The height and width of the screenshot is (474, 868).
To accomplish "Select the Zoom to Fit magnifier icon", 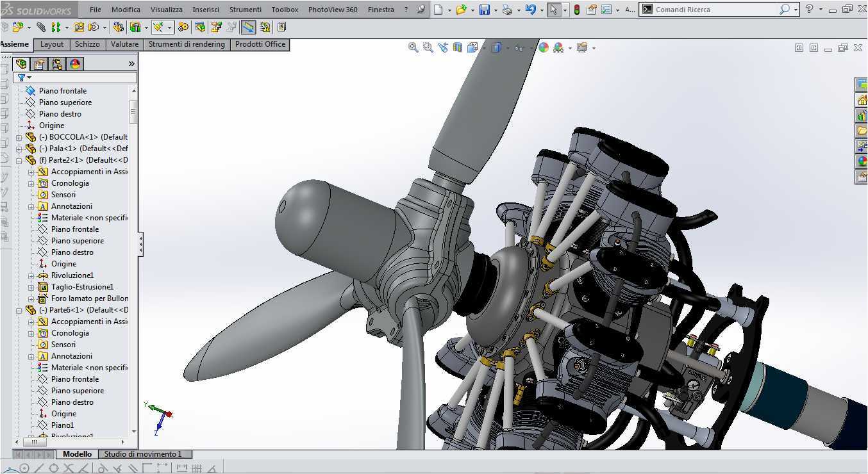I will (413, 47).
